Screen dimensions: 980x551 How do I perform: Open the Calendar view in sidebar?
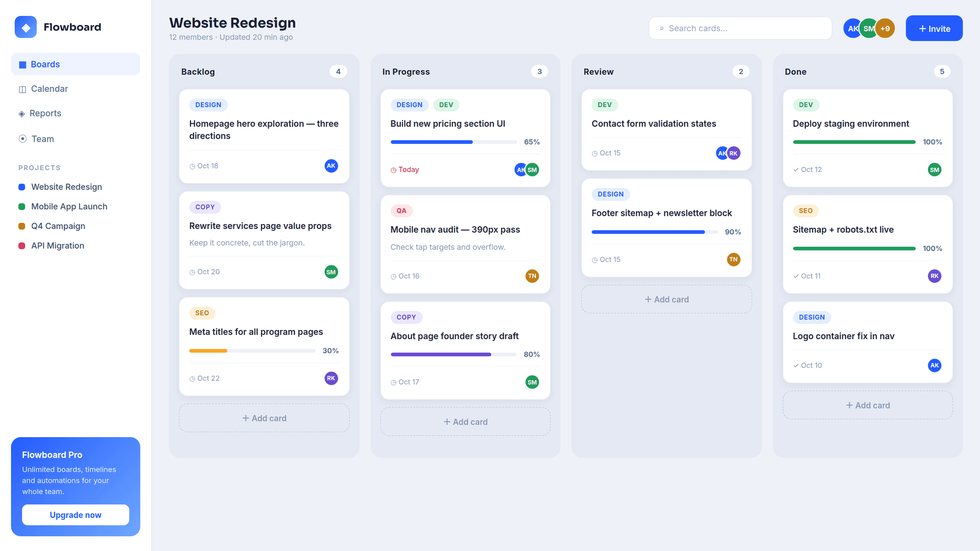click(75, 89)
